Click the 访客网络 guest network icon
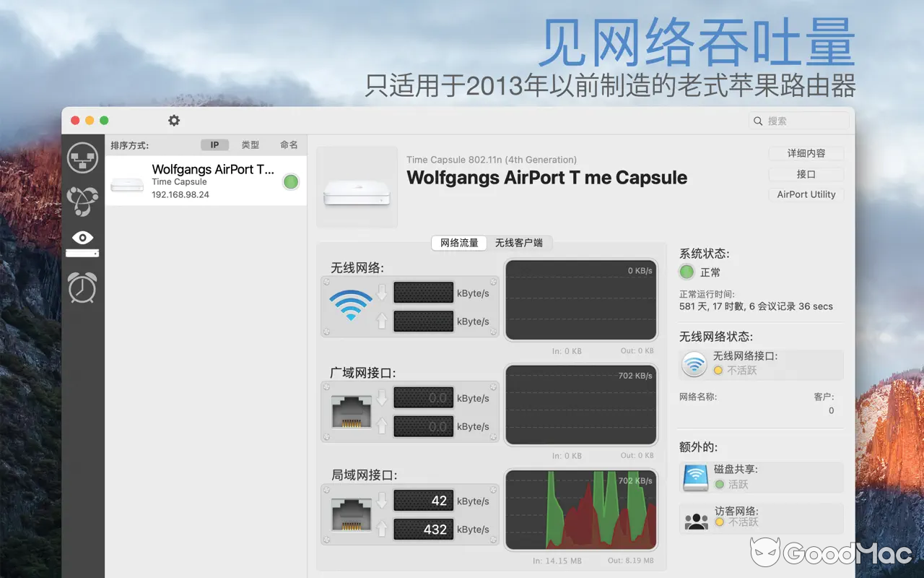 point(696,519)
